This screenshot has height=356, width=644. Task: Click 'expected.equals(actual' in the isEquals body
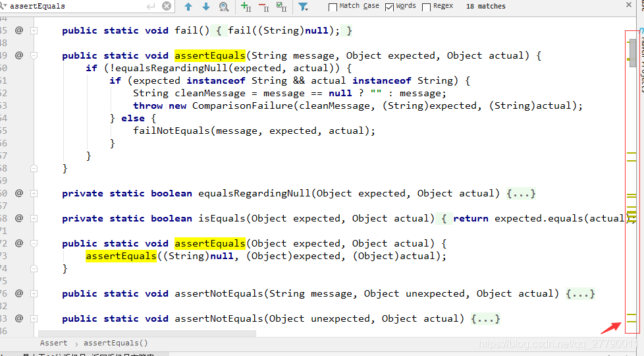coord(560,218)
